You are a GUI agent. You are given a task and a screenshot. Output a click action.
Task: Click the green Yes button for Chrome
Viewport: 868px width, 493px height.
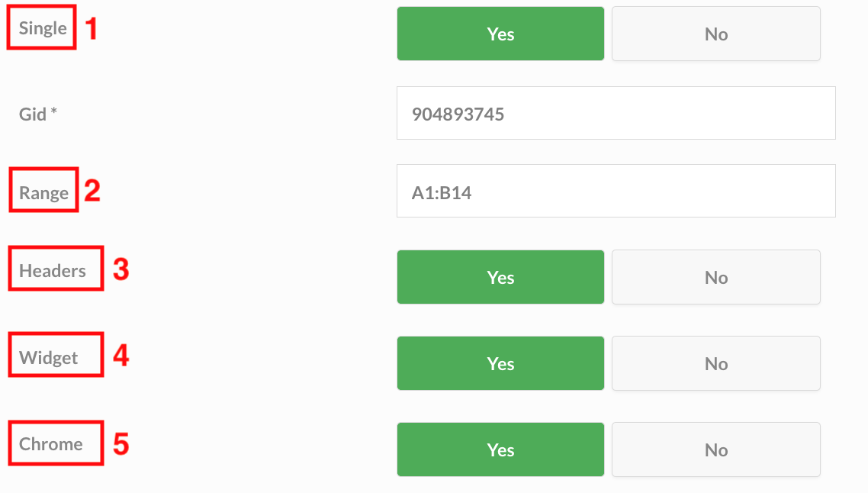(500, 449)
